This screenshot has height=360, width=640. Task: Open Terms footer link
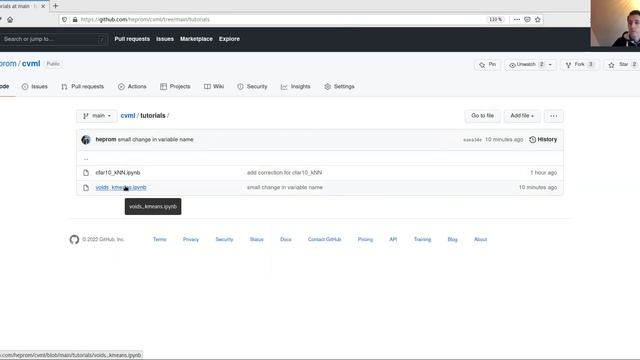[160, 239]
